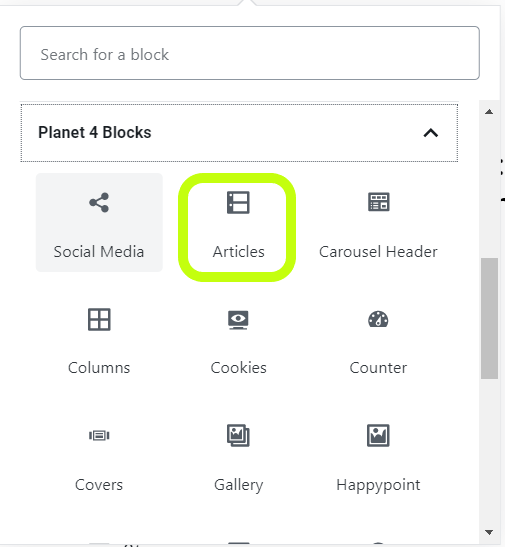Click the vertical scrollbar thumb
The height and width of the screenshot is (547, 505).
tap(489, 319)
